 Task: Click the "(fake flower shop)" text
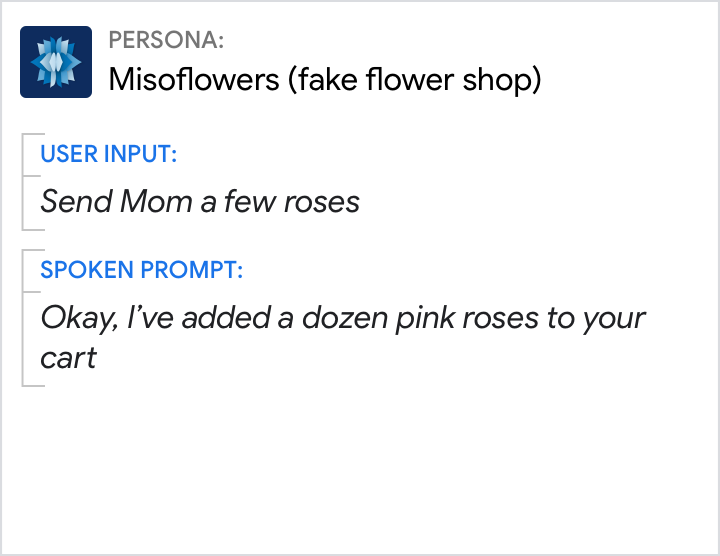[x=414, y=79]
